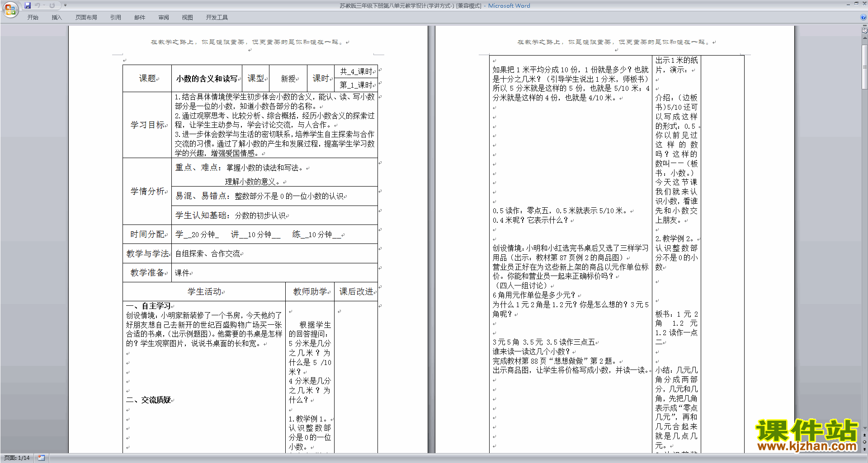
Task: Click the 教学准备 row label
Action: click(x=147, y=273)
